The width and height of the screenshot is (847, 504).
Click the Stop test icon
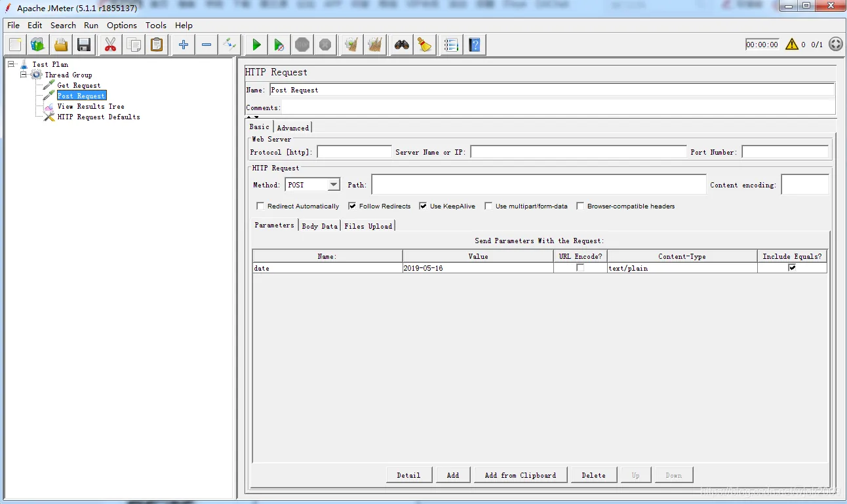click(302, 45)
